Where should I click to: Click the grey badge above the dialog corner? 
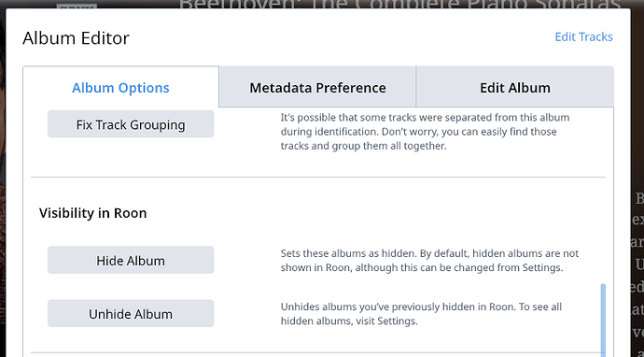click(x=77, y=6)
